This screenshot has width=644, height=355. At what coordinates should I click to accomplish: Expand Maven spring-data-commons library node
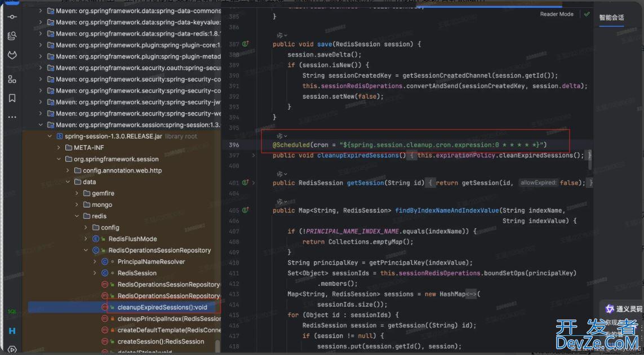click(x=41, y=11)
